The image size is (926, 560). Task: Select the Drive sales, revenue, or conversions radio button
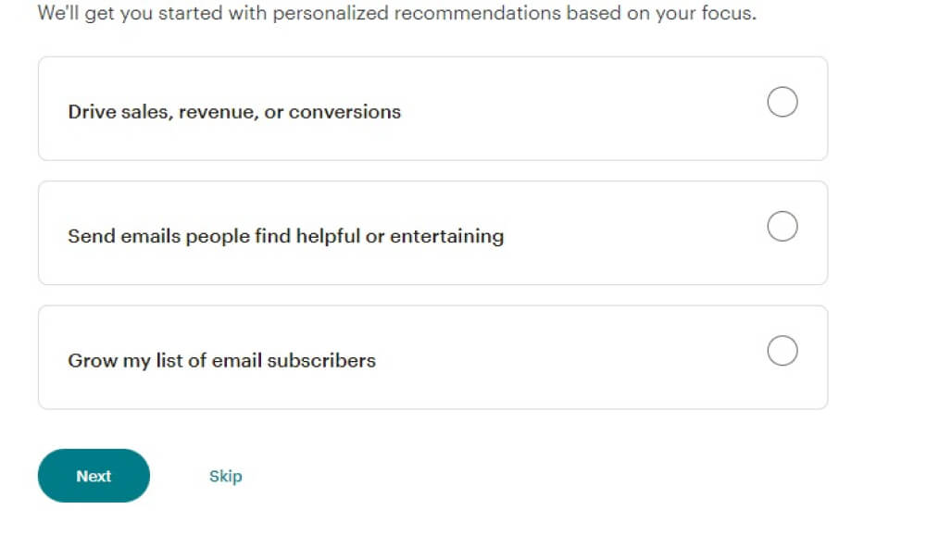[x=782, y=102]
